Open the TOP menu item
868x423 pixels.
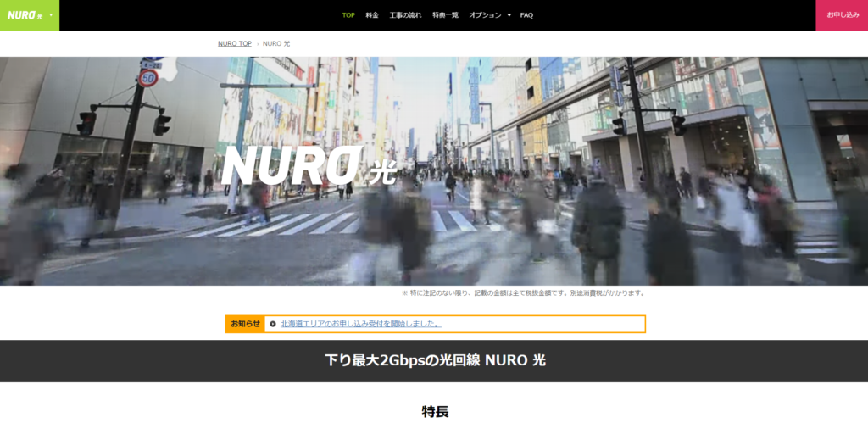[348, 15]
